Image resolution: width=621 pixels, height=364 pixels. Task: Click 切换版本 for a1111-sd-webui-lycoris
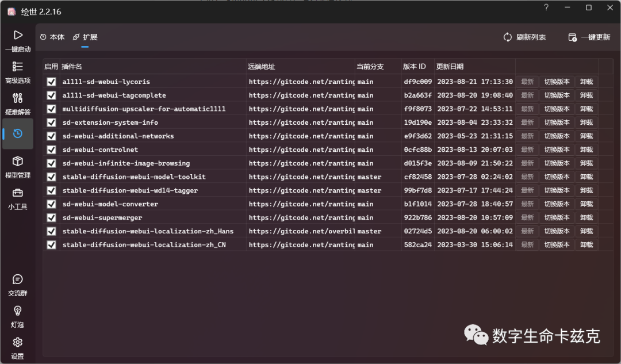pos(557,82)
